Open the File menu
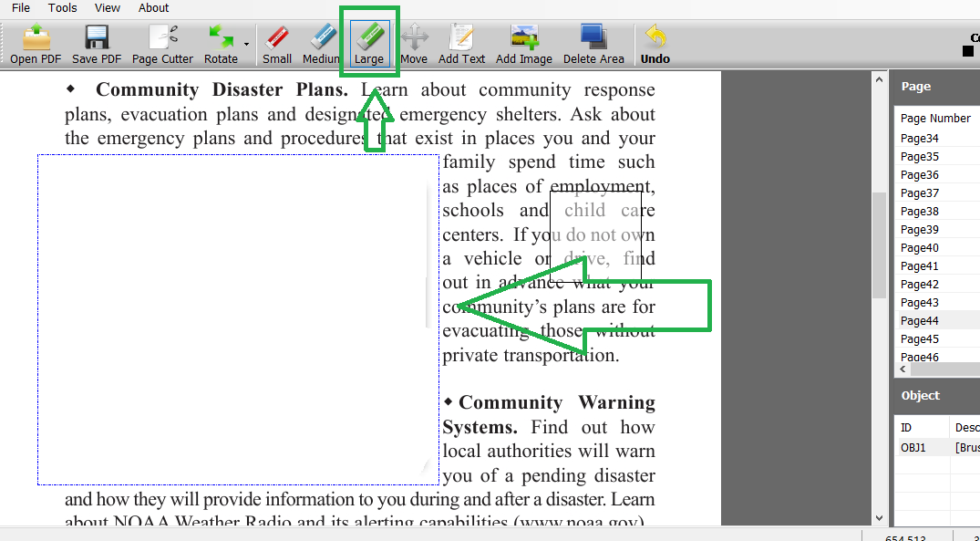The width and height of the screenshot is (980, 541). 20,7
